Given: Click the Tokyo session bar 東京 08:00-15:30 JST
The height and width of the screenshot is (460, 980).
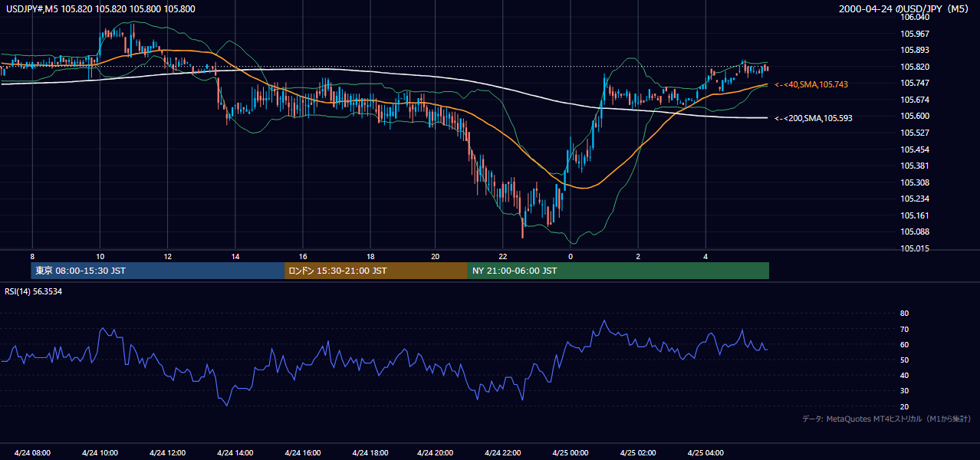Looking at the screenshot, I should pos(158,271).
